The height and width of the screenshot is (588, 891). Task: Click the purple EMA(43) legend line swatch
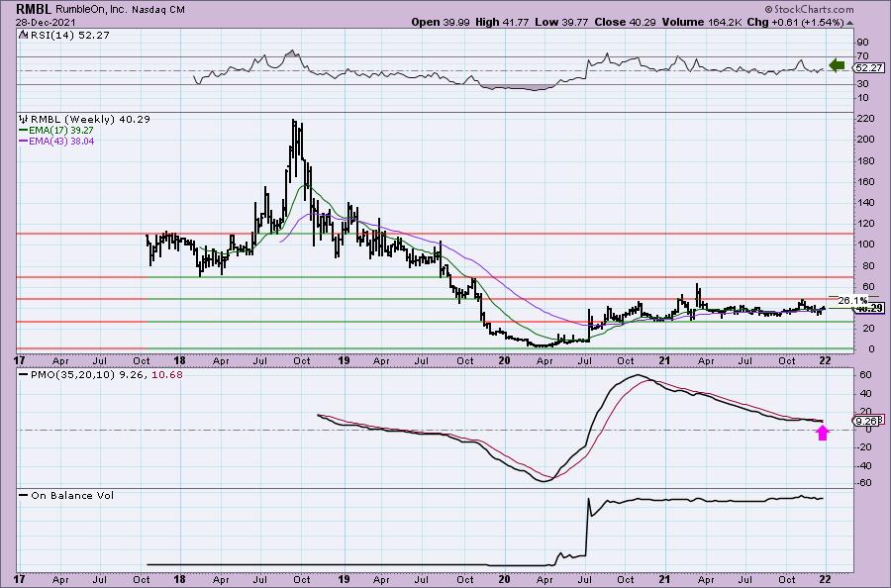pos(24,142)
